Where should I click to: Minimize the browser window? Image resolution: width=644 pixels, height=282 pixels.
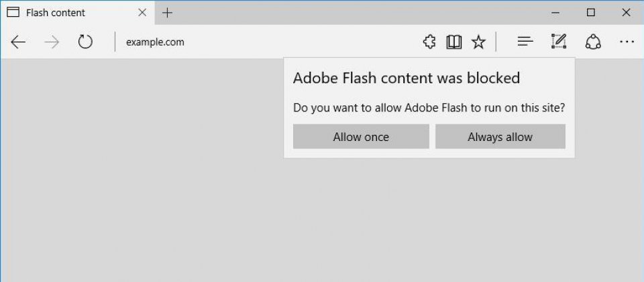[555, 13]
